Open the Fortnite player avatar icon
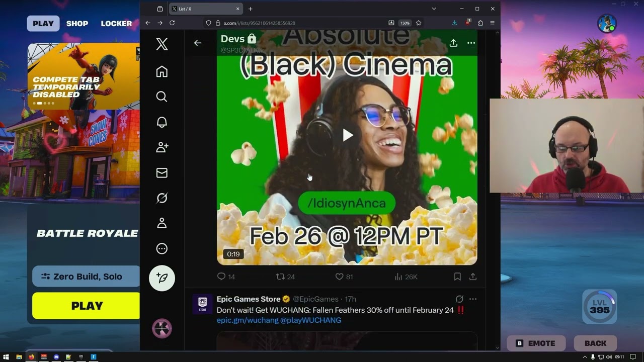Viewport: 644px width, 362px height. click(x=607, y=24)
